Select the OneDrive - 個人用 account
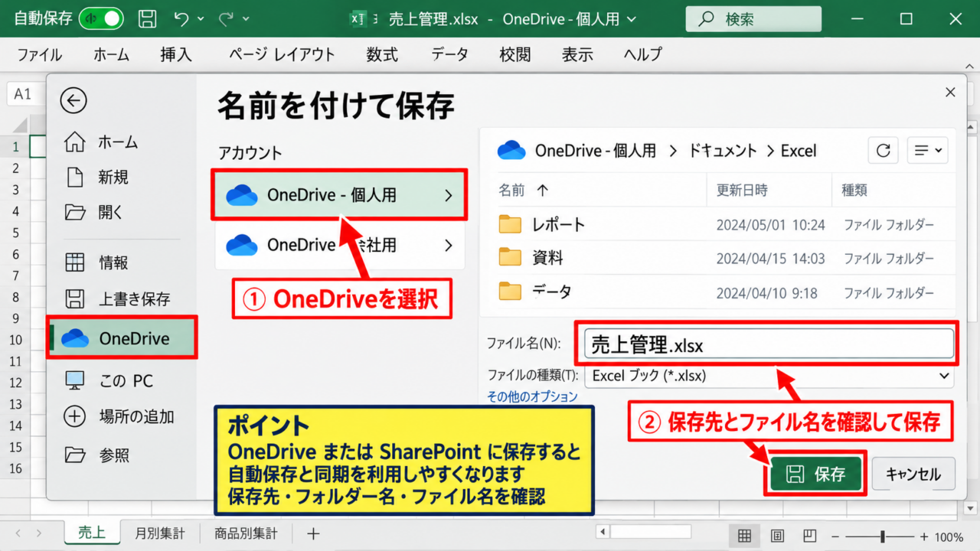Screen dimensions: 980x551 (x=339, y=195)
